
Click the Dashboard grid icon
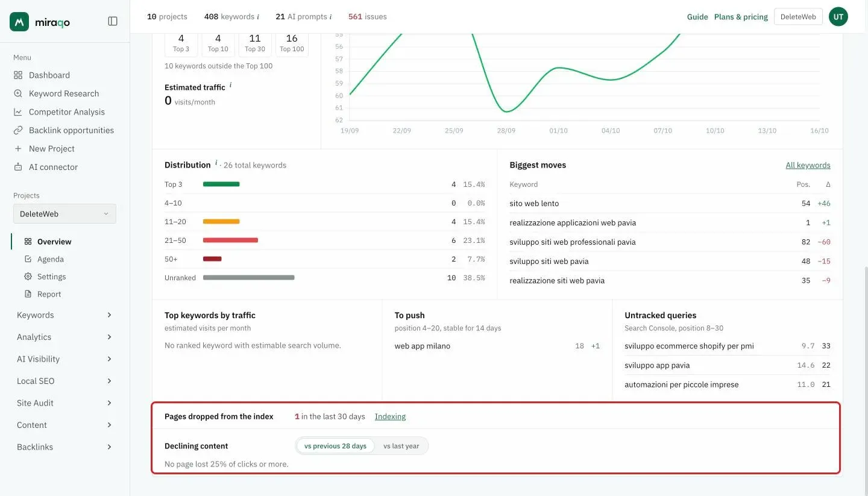(18, 75)
